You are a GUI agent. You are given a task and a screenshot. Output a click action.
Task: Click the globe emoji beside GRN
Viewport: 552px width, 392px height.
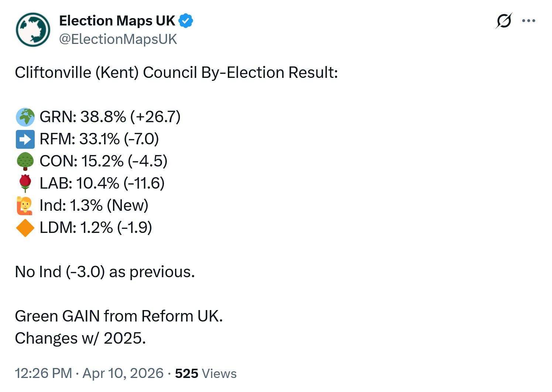coord(25,117)
